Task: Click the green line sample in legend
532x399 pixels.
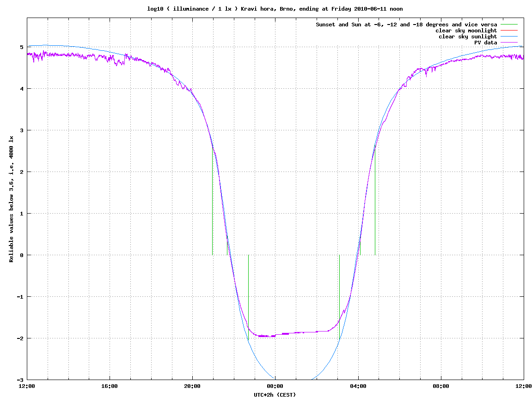Action: 509,25
